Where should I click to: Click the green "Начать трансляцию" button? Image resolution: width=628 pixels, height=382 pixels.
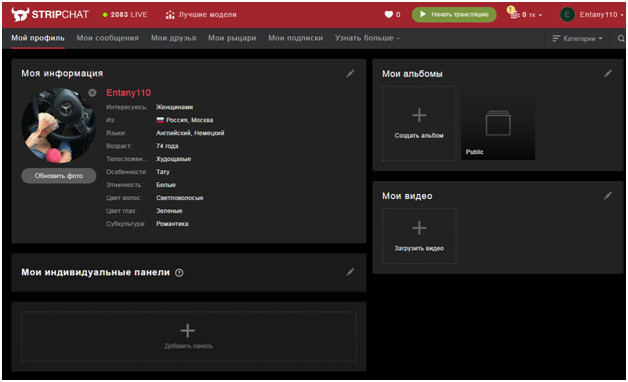coord(454,14)
